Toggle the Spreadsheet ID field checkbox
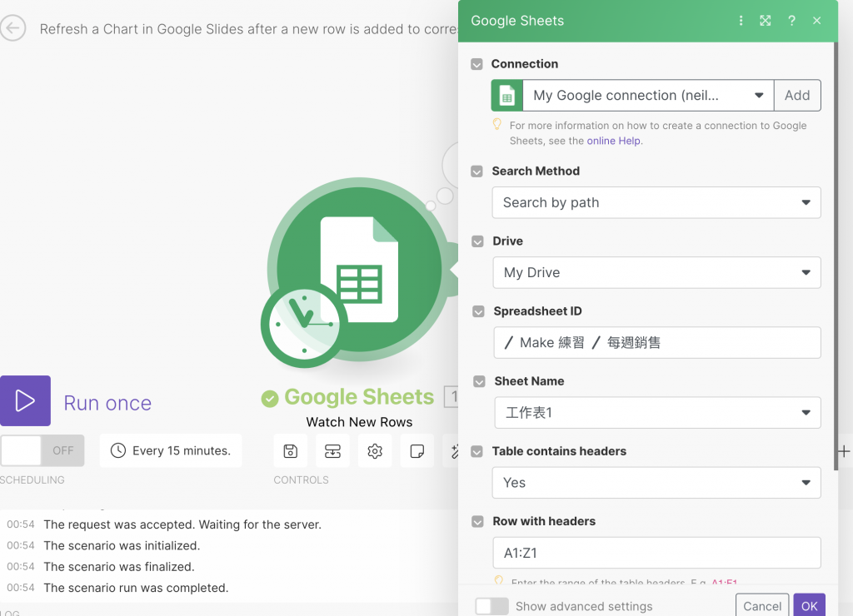Screen dimensions: 853x616 click(478, 311)
